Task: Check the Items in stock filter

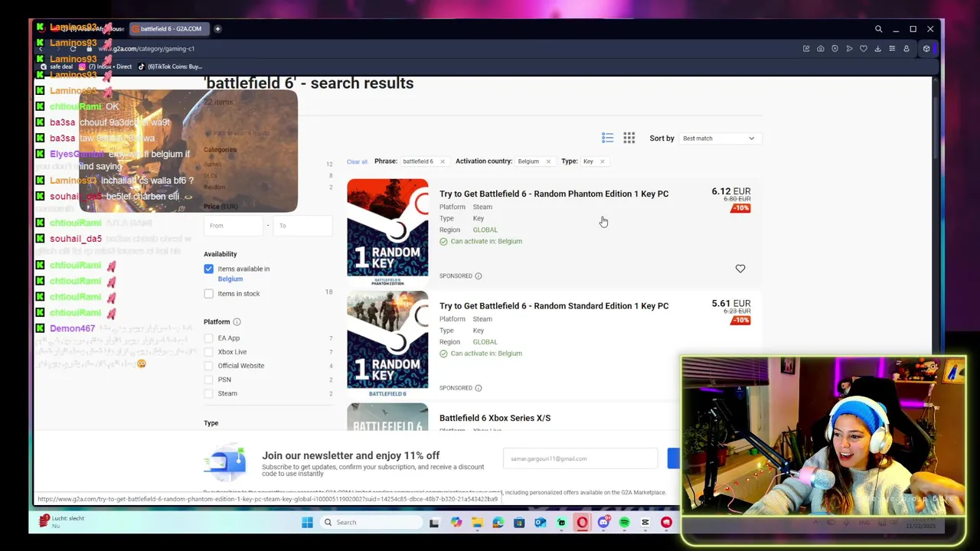Action: [208, 294]
